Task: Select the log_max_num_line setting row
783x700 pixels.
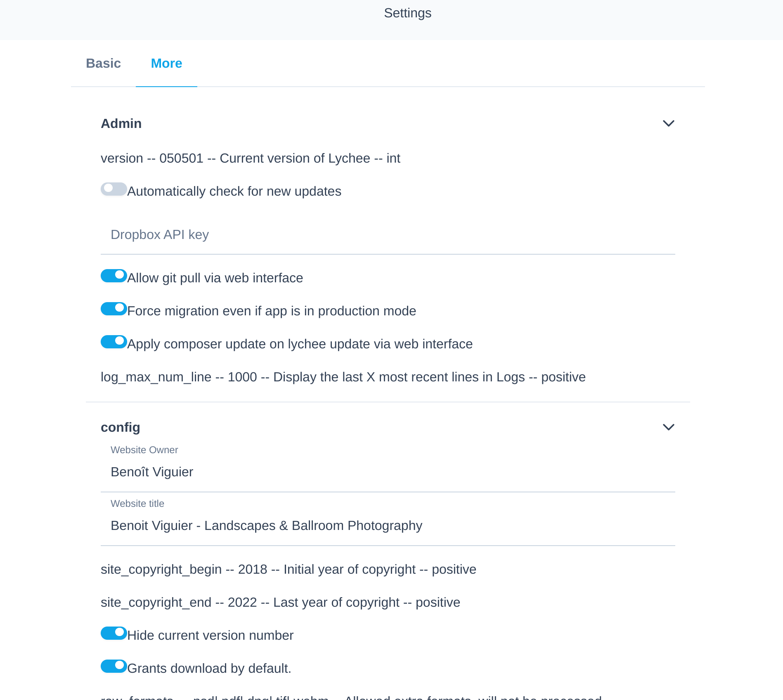Action: (343, 377)
